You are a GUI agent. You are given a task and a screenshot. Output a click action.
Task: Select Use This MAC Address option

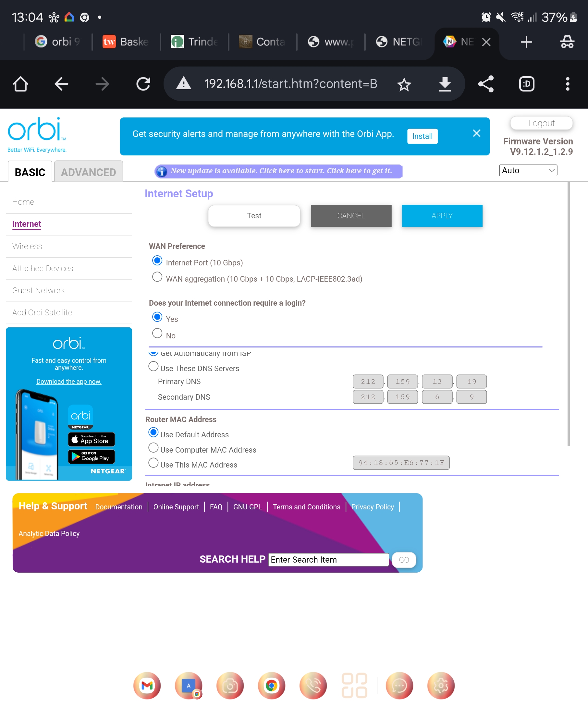click(x=153, y=463)
